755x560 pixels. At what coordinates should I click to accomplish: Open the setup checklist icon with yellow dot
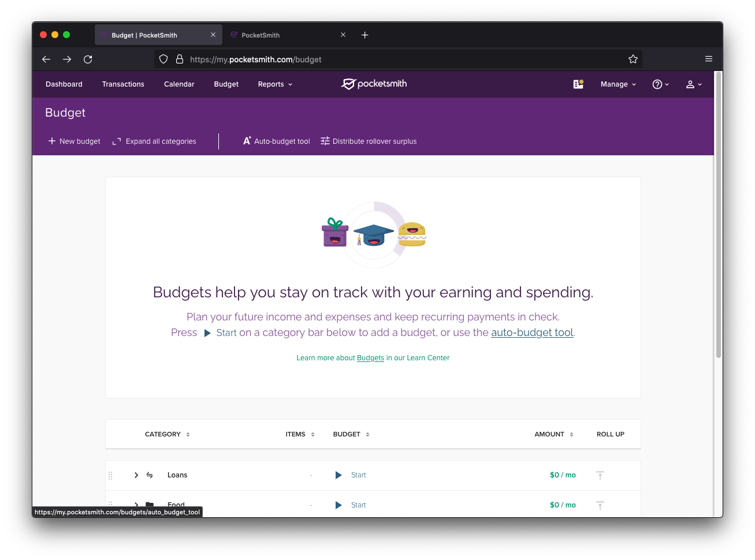(x=578, y=84)
